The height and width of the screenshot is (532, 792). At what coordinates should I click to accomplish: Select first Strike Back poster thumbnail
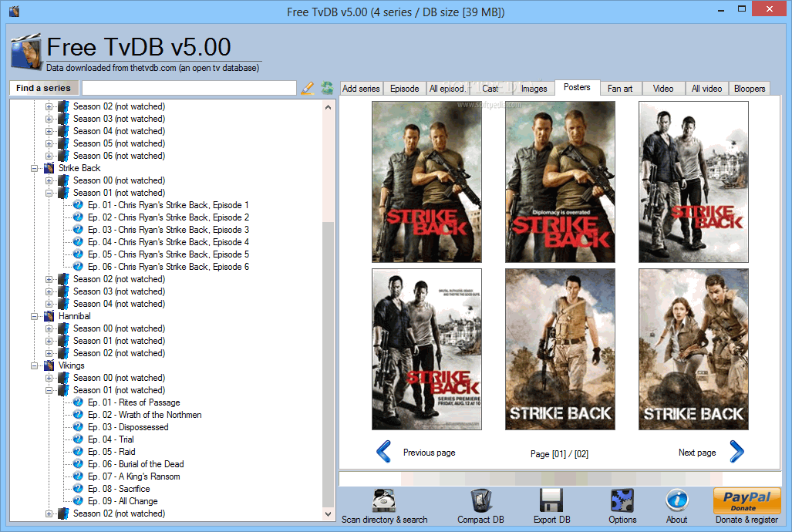tap(426, 182)
